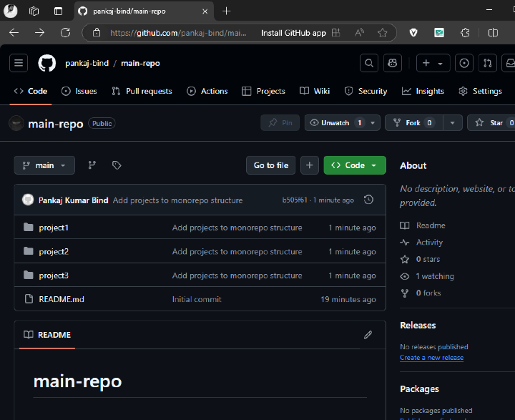Image resolution: width=515 pixels, height=420 pixels.
Task: Fork the repository with Fork button
Action: [414, 122]
